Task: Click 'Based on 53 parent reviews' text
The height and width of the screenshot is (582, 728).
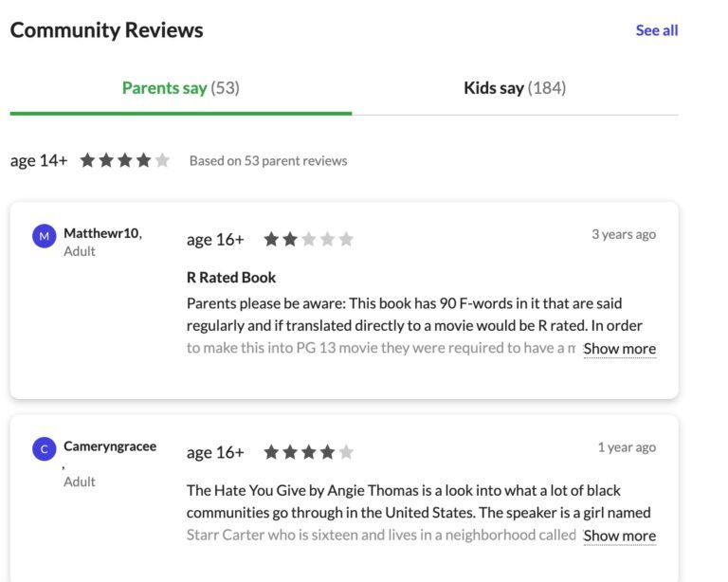Action: tap(268, 161)
